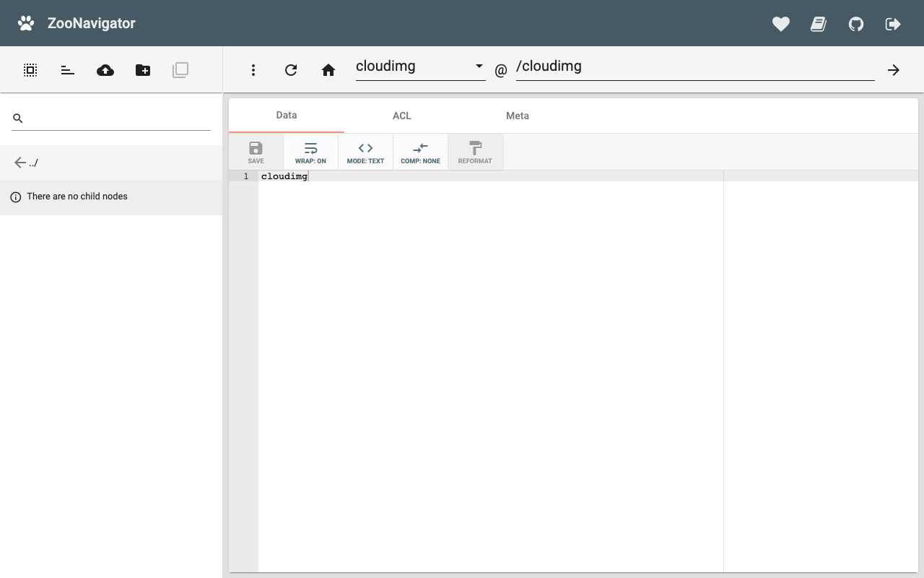Click the go arrow next to path

coord(894,70)
